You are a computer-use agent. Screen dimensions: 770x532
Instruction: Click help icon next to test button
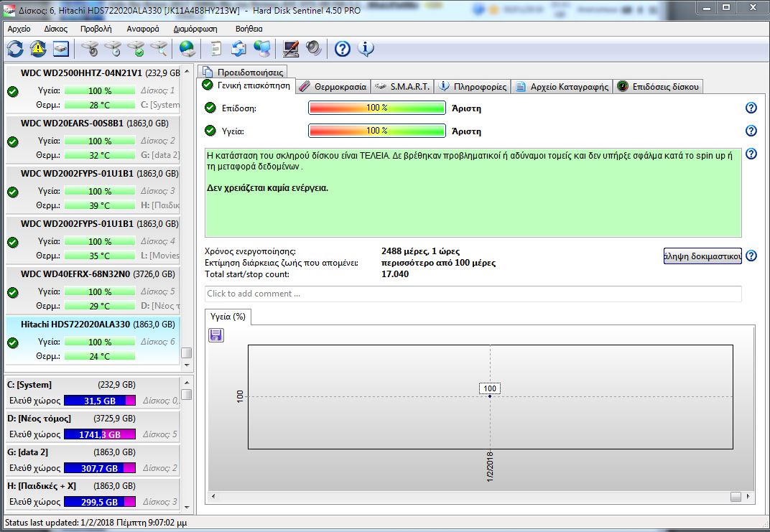pyautogui.click(x=751, y=256)
